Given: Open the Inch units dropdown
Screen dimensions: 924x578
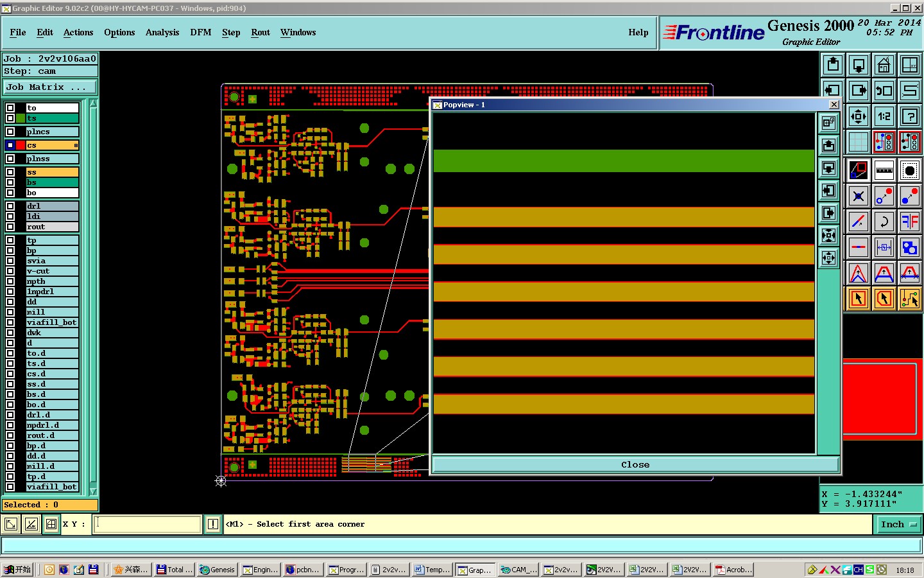Looking at the screenshot, I should [898, 524].
